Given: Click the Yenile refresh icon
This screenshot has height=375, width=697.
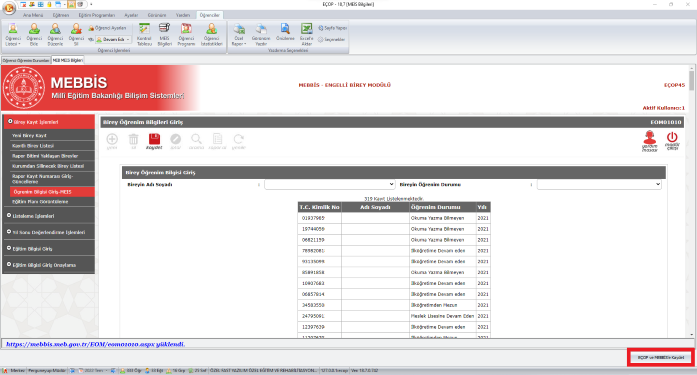Looking at the screenshot, I should point(239,141).
